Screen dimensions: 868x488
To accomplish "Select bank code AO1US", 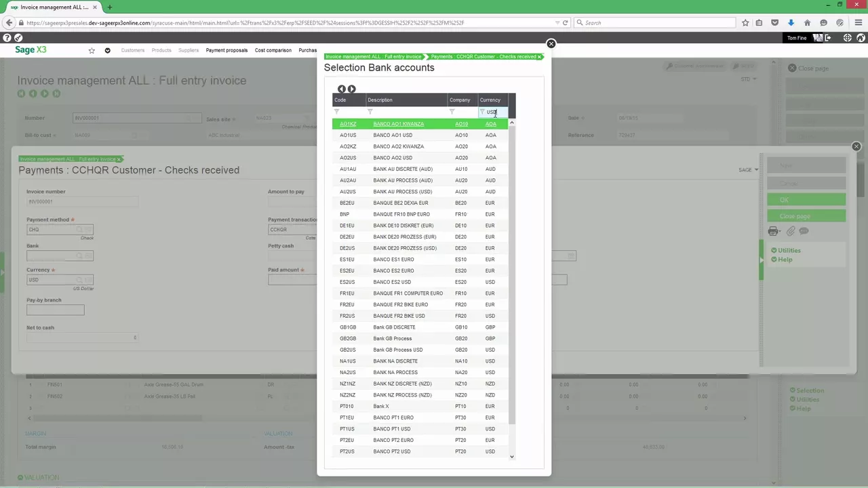I will pos(348,135).
